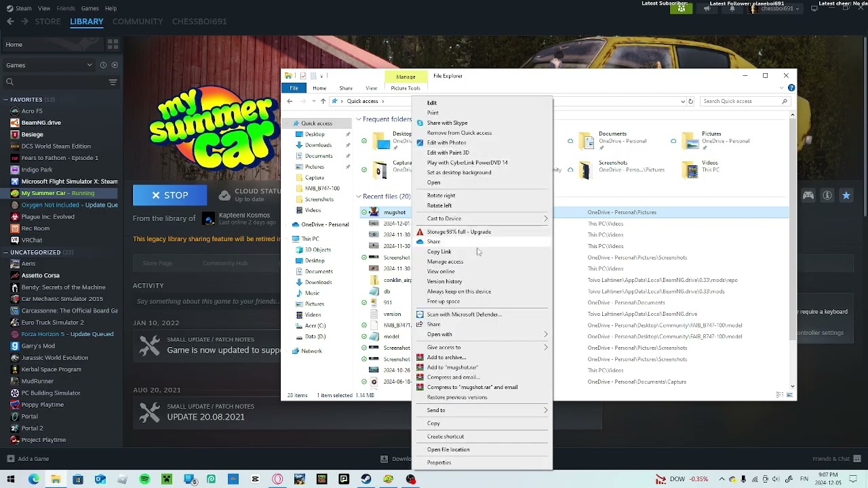Open the Windows Start menu

11,479
